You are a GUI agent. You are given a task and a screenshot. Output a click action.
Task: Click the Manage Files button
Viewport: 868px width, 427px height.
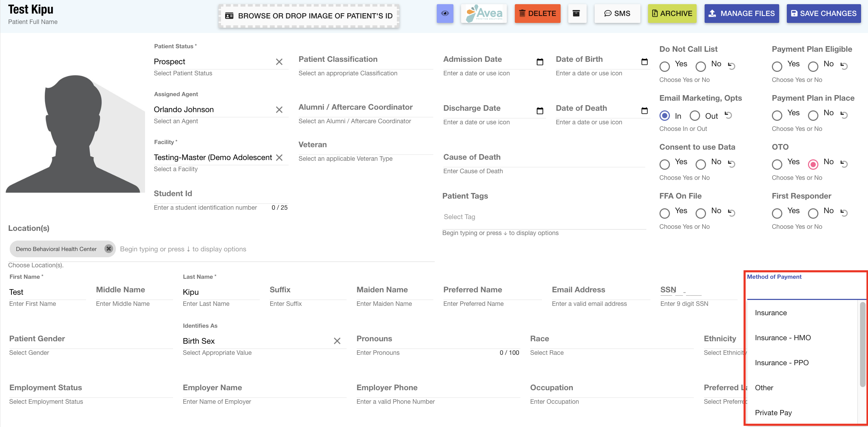pyautogui.click(x=741, y=14)
